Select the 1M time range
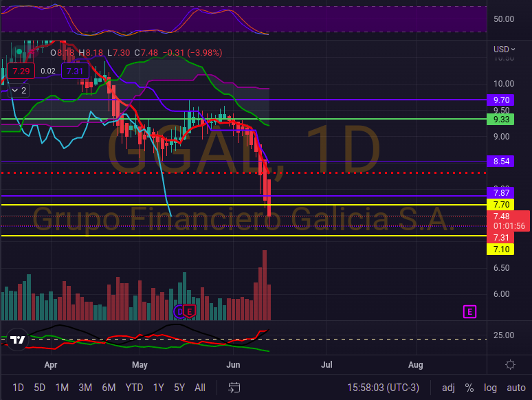The width and height of the screenshot is (532, 400). 62,388
